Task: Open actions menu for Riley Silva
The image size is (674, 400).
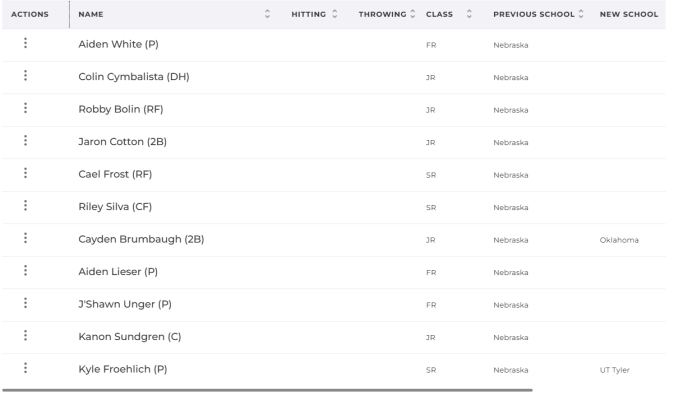Action: [25, 205]
